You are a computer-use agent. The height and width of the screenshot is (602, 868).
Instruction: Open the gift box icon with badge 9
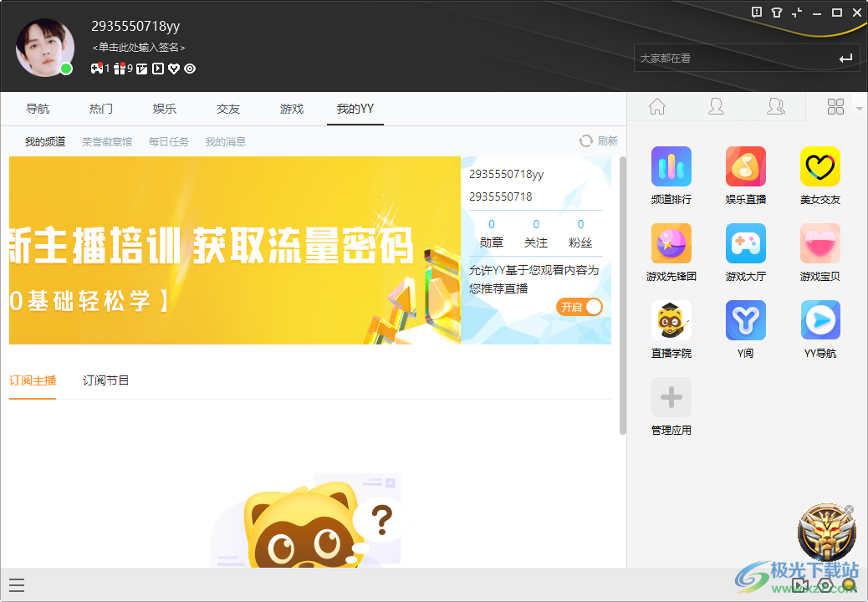coord(120,69)
